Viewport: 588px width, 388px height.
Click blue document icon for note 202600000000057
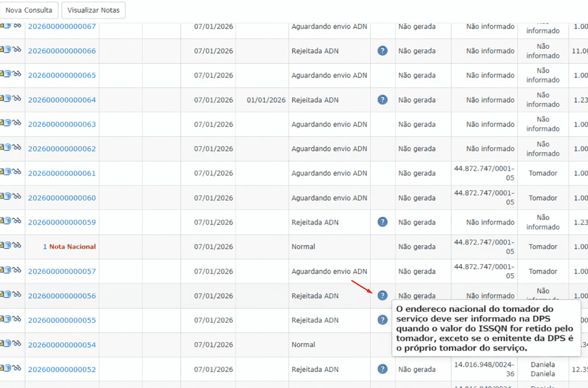click(8, 270)
